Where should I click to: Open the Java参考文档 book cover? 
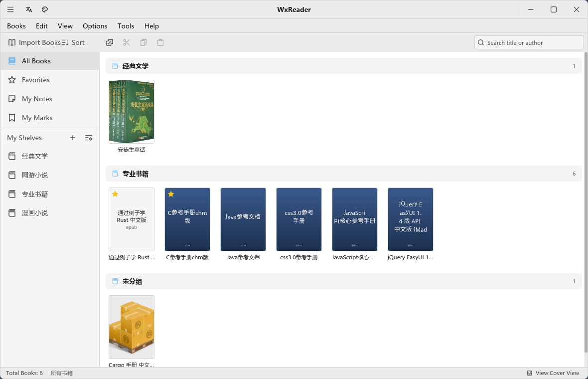(243, 219)
